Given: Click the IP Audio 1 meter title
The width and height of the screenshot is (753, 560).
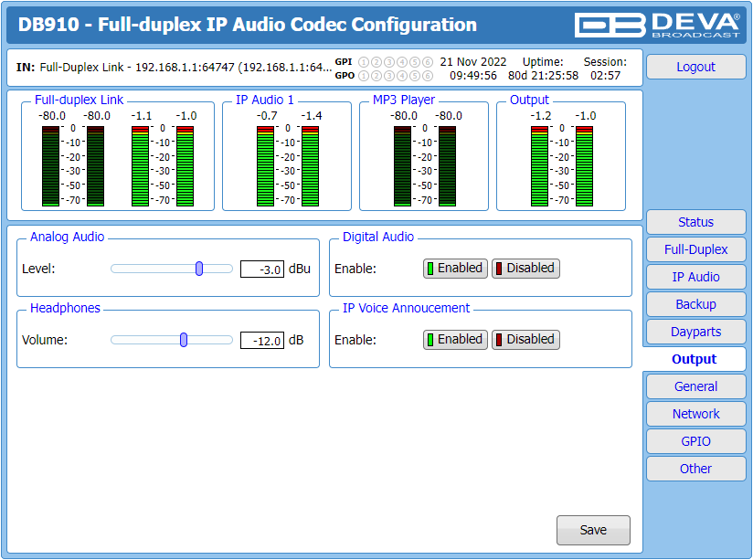Looking at the screenshot, I should coord(265,100).
